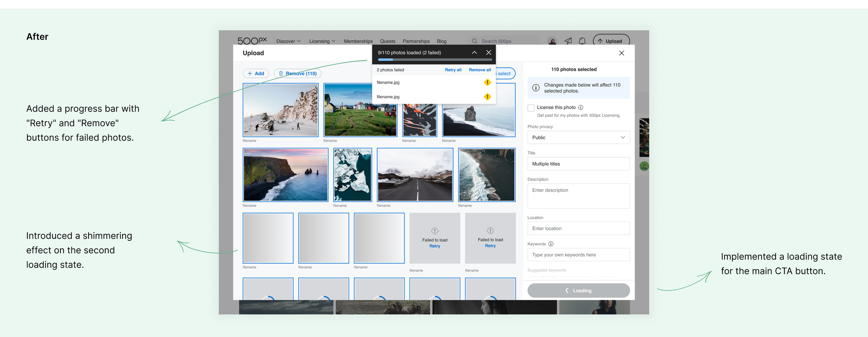Open Partnerships page
868x337 pixels.
click(416, 41)
